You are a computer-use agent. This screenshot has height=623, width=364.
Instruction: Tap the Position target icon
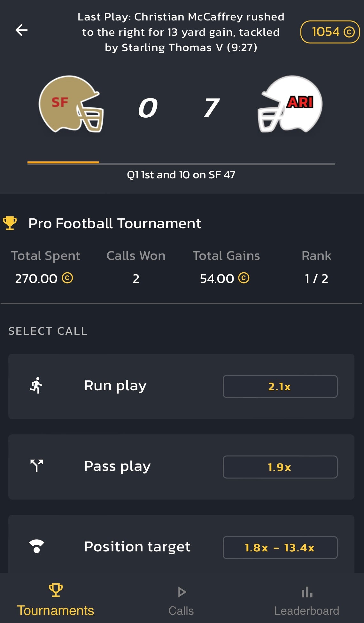tap(36, 546)
